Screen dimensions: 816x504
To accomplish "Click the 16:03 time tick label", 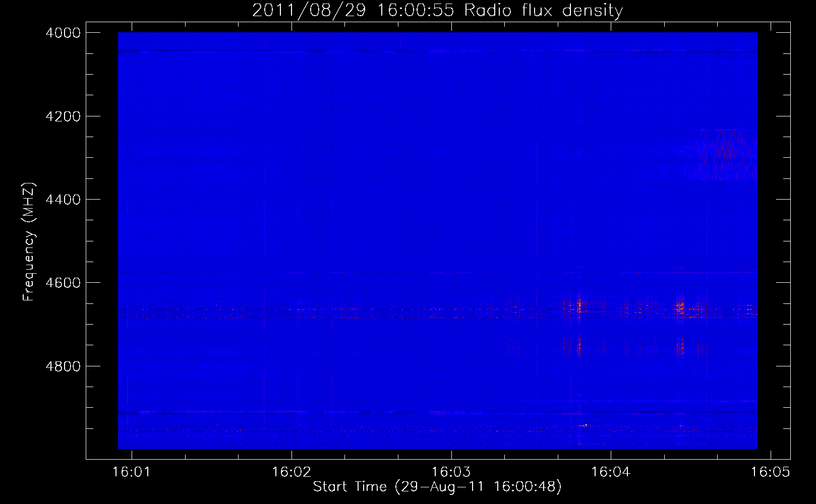I will [x=451, y=472].
